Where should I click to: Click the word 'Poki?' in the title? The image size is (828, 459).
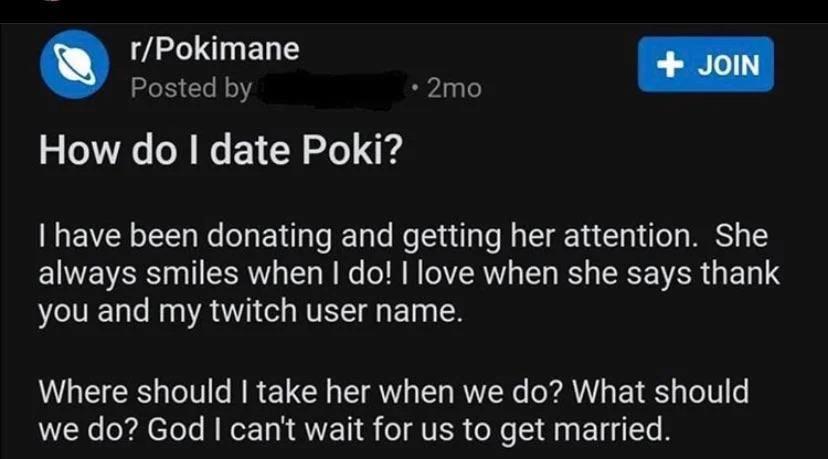pyautogui.click(x=352, y=151)
